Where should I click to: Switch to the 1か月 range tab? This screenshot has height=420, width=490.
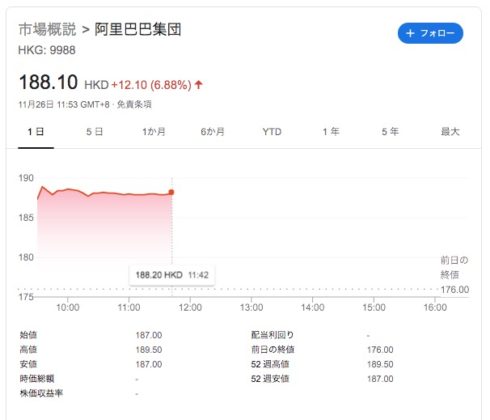click(x=154, y=132)
